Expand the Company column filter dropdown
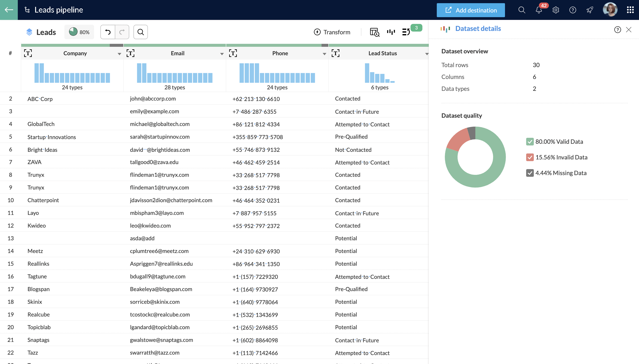Image resolution: width=639 pixels, height=364 pixels. (118, 53)
